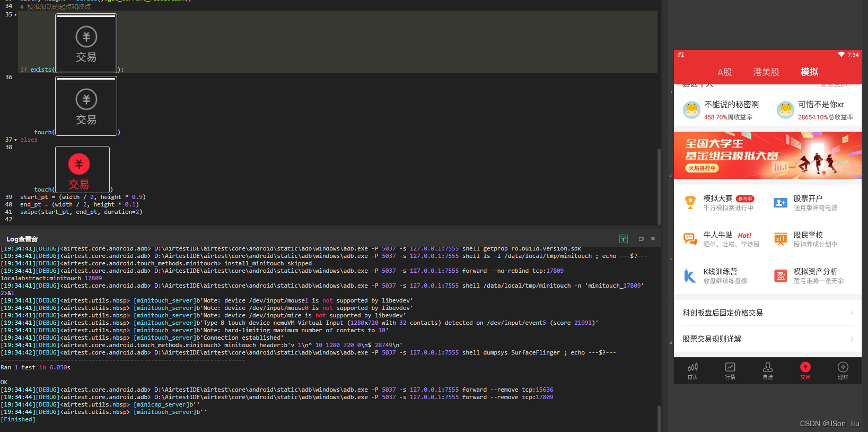Click the swipe(start_pt, end_pt, duration=2) line
Image resolution: width=868 pixels, height=432 pixels.
point(81,212)
